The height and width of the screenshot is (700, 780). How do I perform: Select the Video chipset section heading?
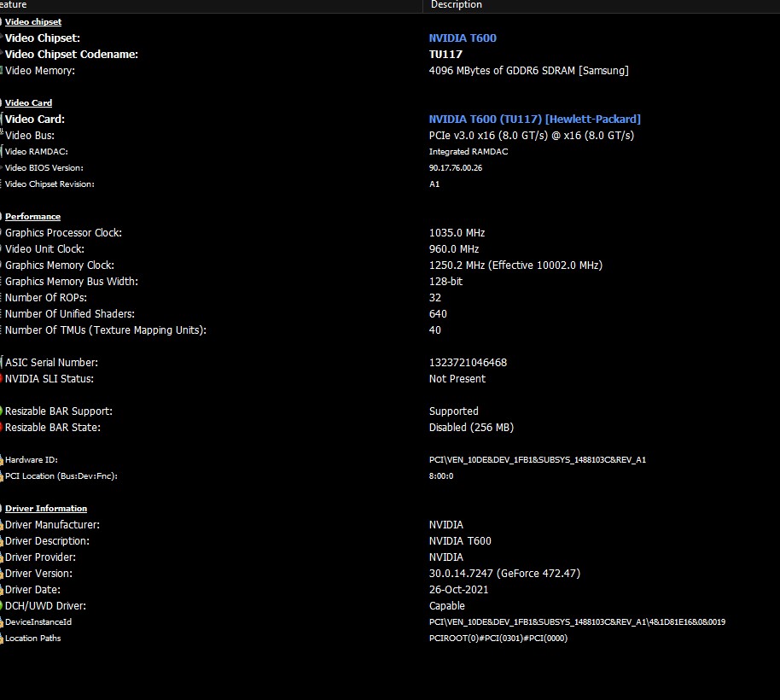[33, 22]
